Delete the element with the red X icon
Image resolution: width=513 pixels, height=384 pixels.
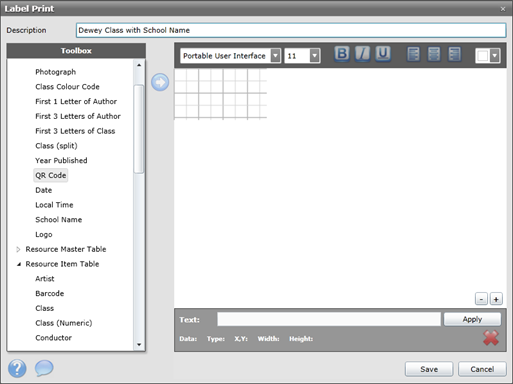coord(491,338)
